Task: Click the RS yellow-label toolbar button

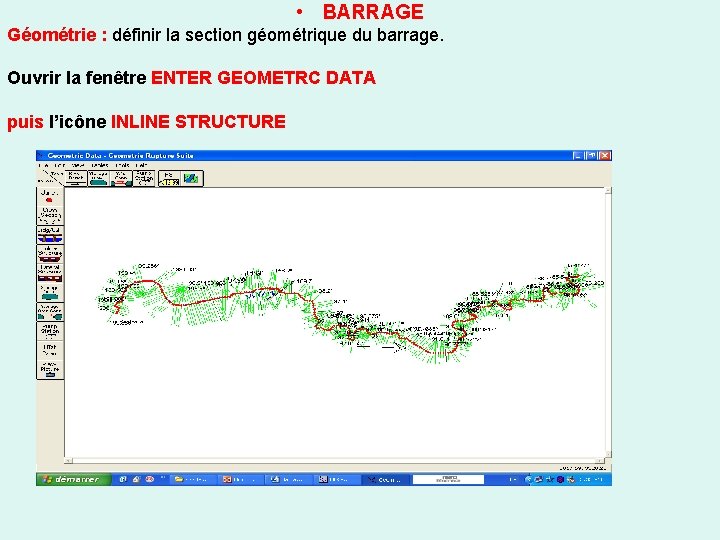Action: pyautogui.click(x=169, y=178)
